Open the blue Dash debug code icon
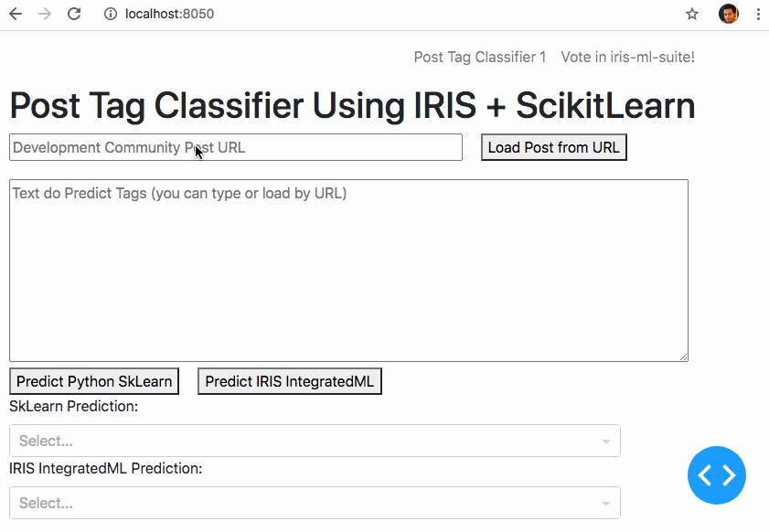 [x=717, y=475]
